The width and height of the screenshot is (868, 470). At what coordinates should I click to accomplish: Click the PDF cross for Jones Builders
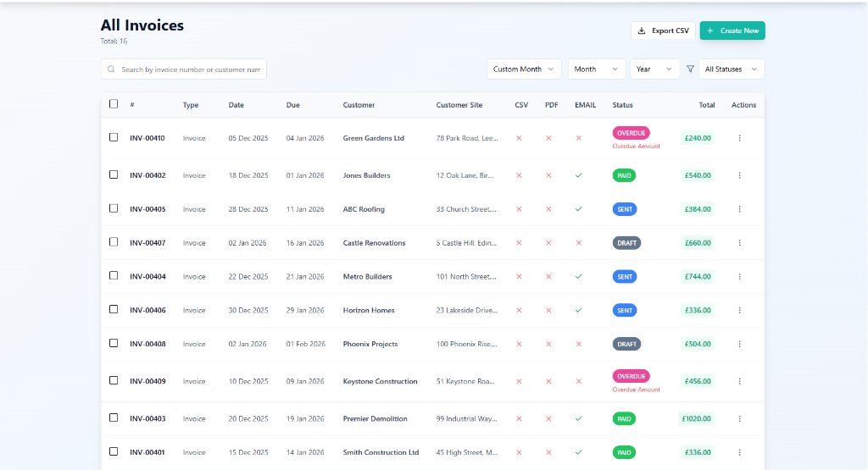pos(548,175)
